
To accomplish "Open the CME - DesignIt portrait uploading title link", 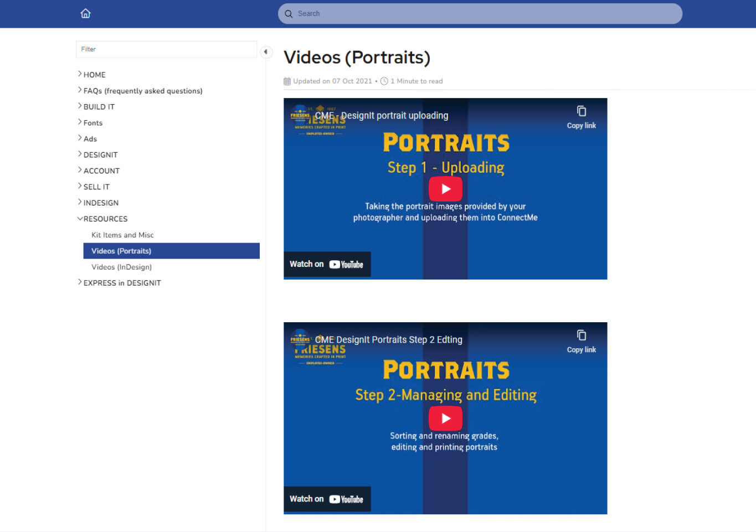I will [x=382, y=116].
